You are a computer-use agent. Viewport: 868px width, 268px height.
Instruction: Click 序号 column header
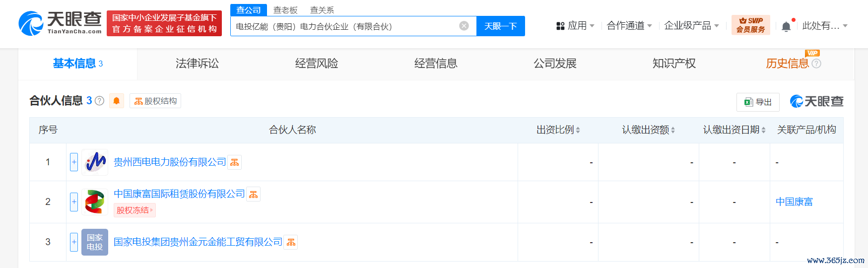[48, 130]
